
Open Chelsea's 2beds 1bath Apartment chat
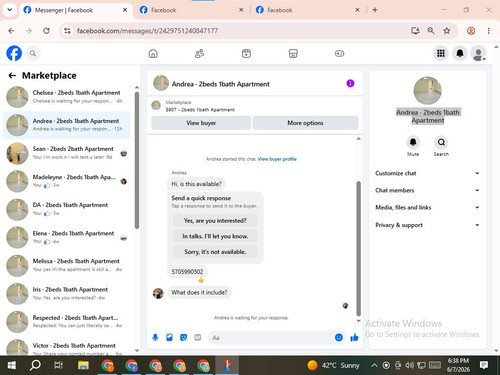(66, 97)
